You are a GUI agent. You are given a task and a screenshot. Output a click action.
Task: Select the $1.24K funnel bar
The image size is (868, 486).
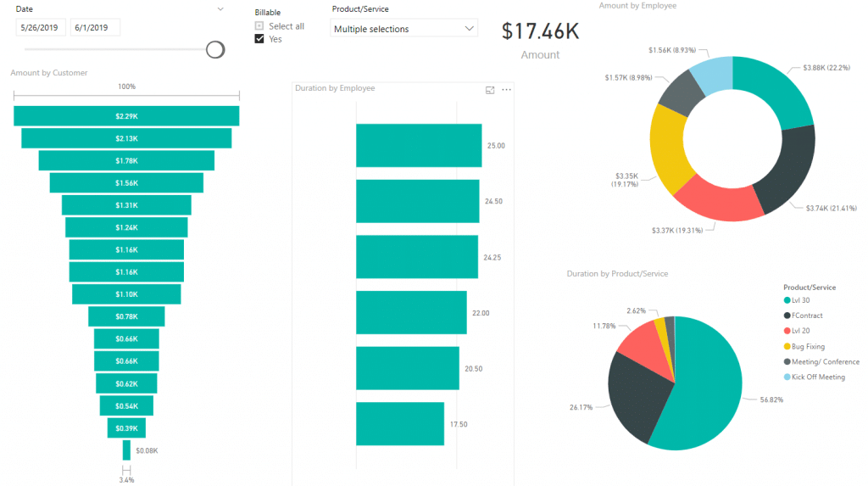coord(126,227)
